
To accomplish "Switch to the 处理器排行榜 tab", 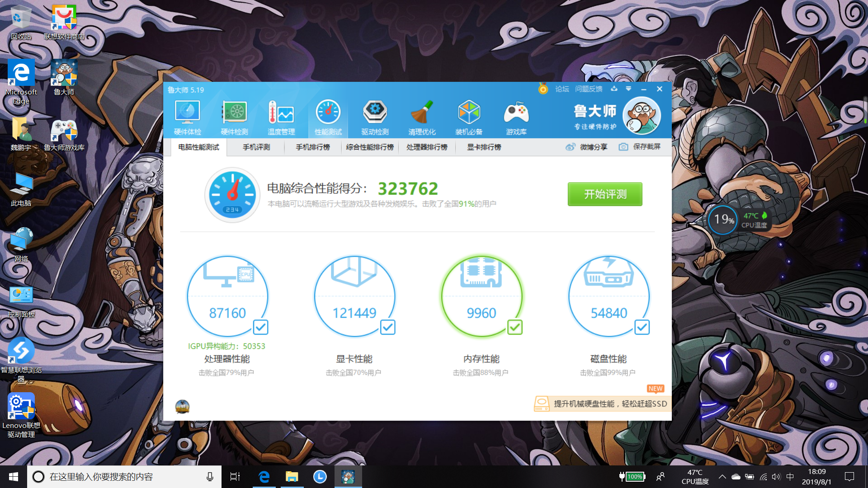I will click(427, 147).
